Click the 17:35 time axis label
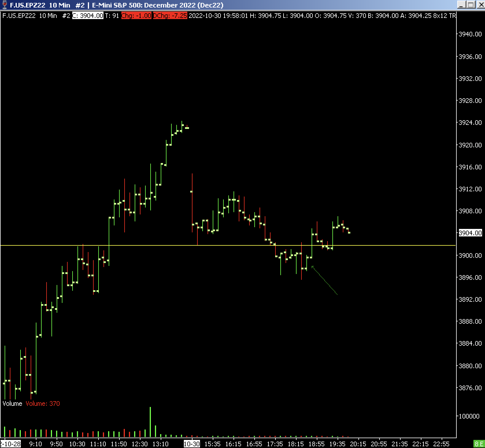This screenshot has width=485, height=448. 275,444
